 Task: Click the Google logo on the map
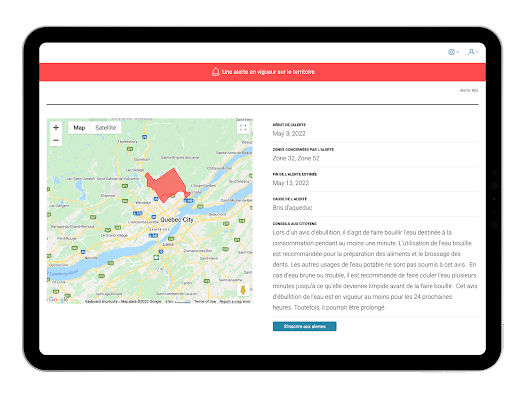click(x=58, y=299)
